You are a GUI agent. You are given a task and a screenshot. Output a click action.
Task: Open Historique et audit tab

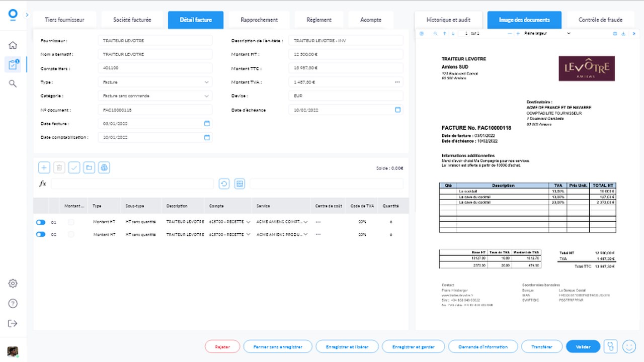click(448, 20)
